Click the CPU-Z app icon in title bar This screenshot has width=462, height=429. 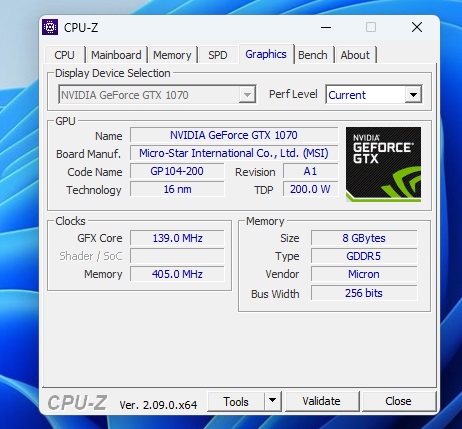click(x=50, y=27)
